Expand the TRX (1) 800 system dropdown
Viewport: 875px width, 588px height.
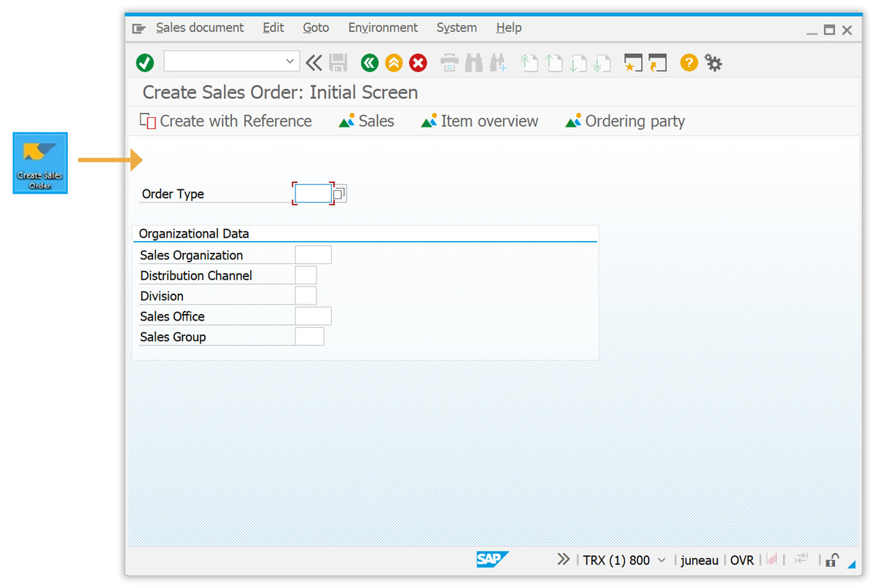pyautogui.click(x=661, y=560)
